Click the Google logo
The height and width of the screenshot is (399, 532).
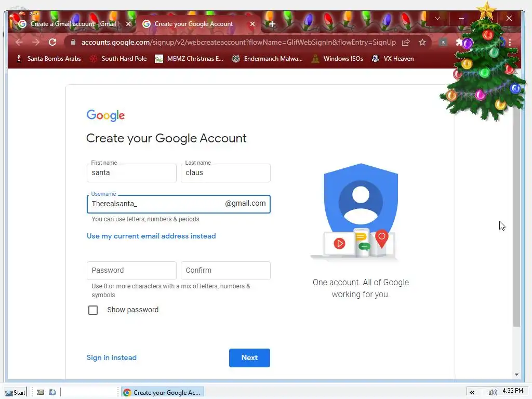(x=105, y=115)
